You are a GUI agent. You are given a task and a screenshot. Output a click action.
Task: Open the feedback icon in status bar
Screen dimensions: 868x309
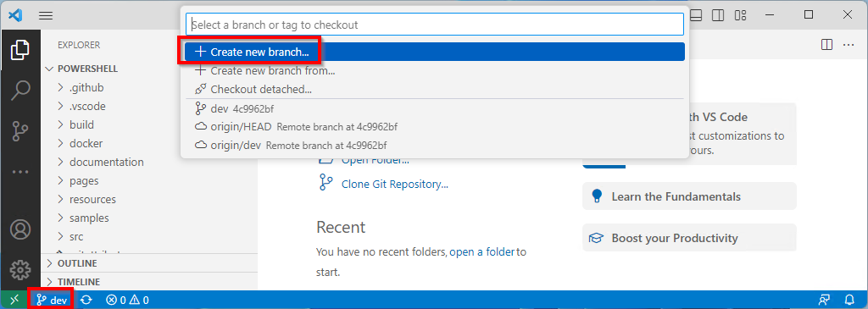click(825, 301)
